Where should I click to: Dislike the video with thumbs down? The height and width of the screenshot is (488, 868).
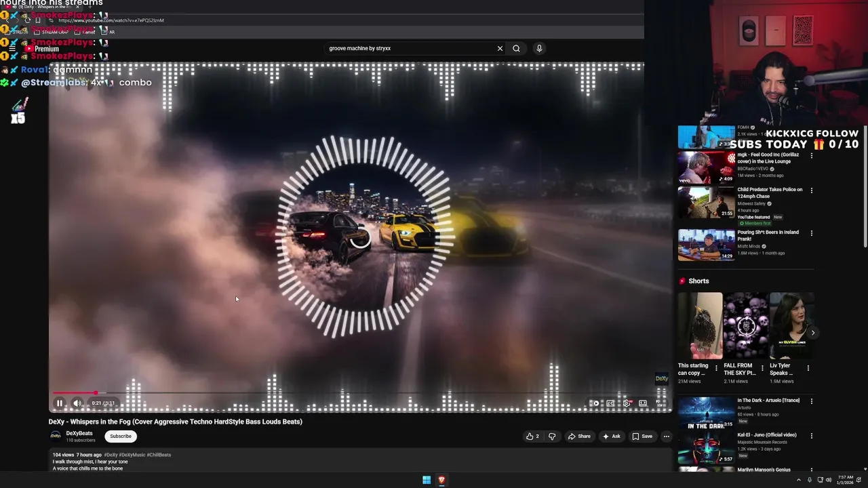pos(552,436)
